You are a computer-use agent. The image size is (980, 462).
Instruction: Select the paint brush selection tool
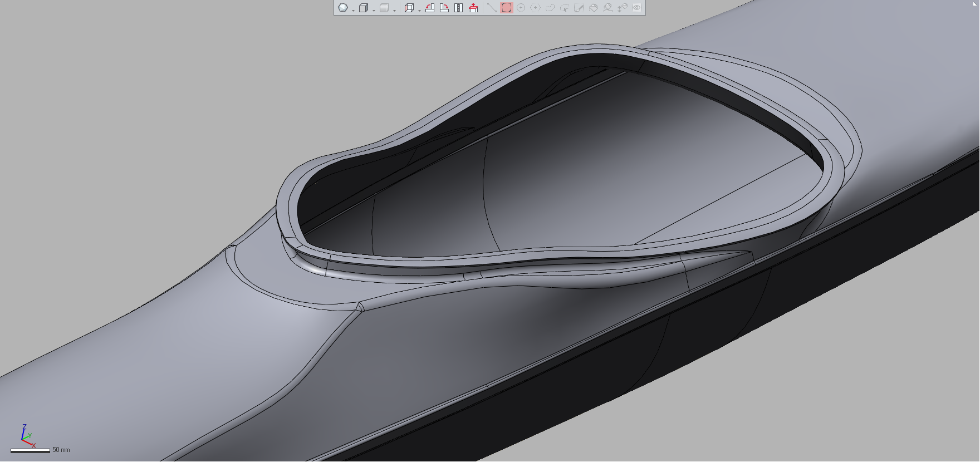pyautogui.click(x=579, y=8)
